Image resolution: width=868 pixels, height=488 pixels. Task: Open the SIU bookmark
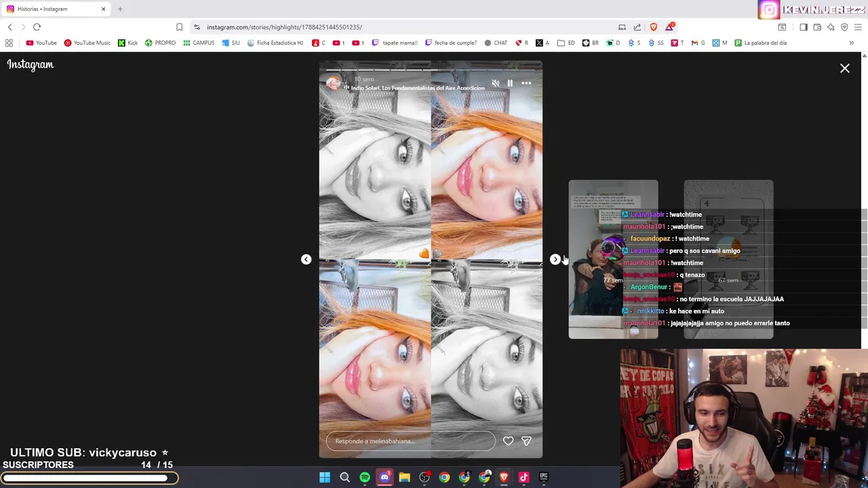231,43
